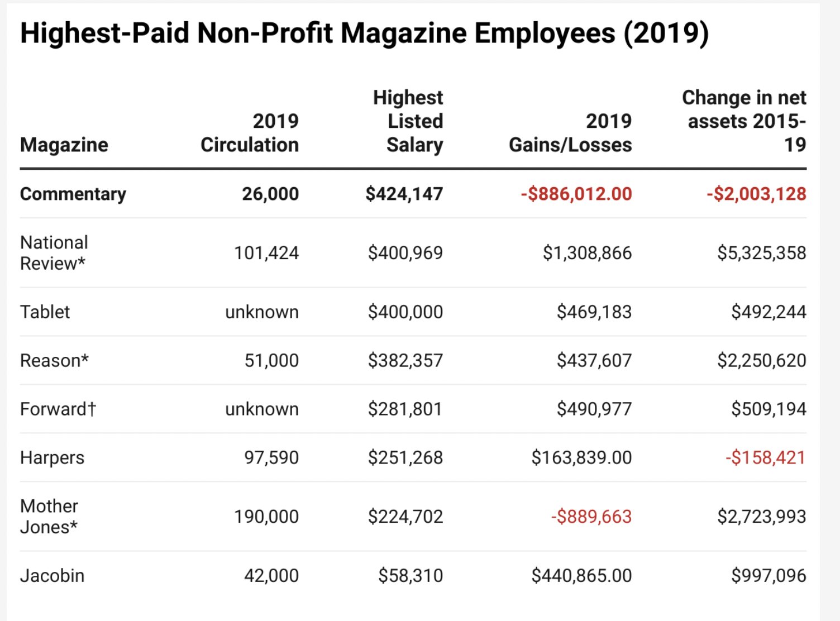Click the Commentary row name
The image size is (840, 621).
[x=73, y=194]
